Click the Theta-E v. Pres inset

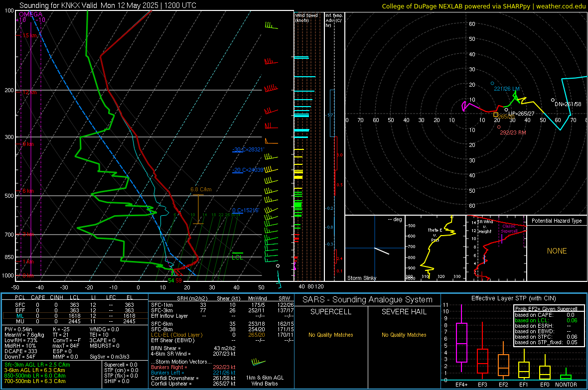436,248
